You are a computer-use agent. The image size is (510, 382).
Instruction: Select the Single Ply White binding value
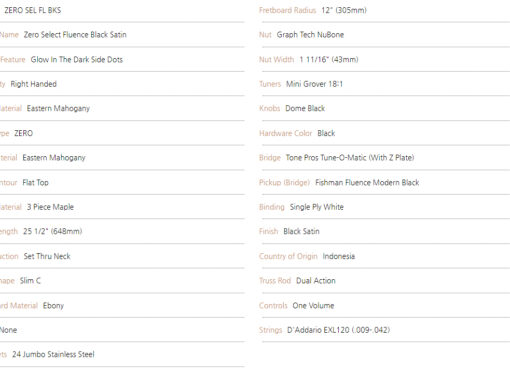317,207
